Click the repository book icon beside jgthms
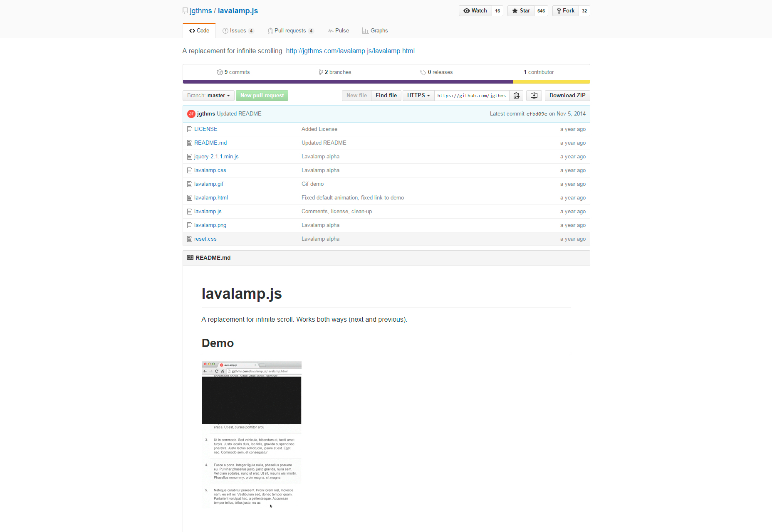772x532 pixels. (185, 11)
